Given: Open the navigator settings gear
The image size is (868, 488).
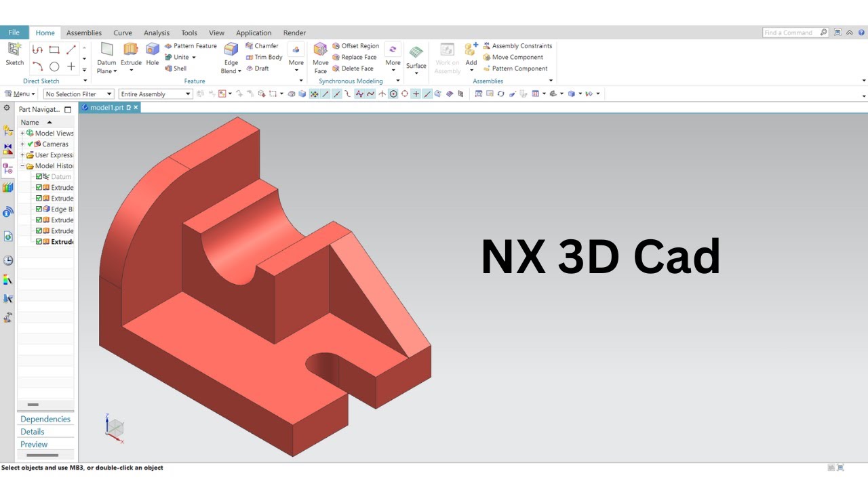Looking at the screenshot, I should (7, 108).
